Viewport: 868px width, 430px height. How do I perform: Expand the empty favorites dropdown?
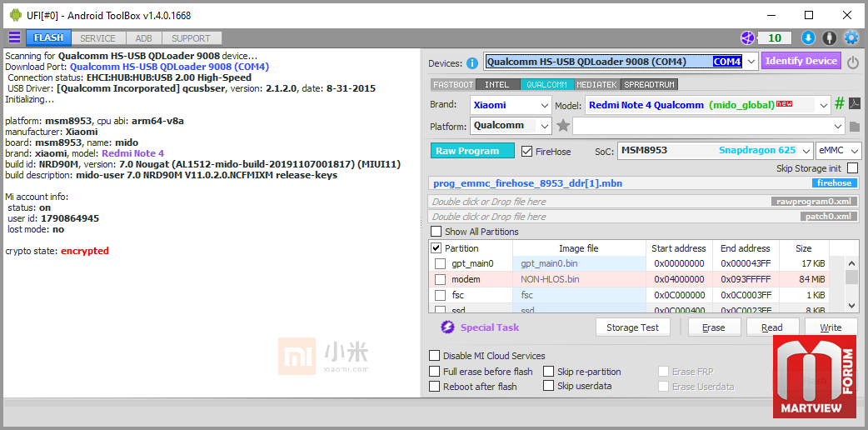(x=839, y=127)
